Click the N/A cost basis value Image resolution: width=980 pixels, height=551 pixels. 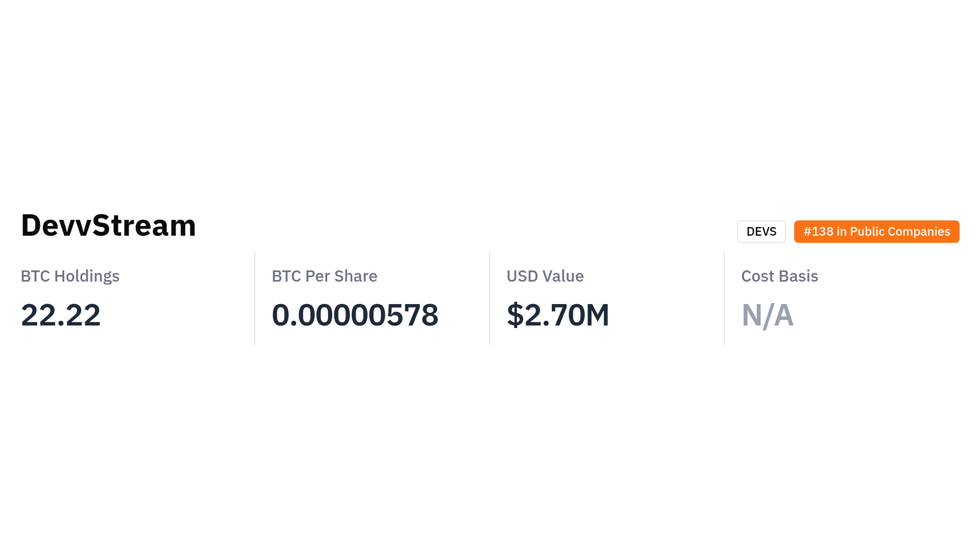pos(767,315)
